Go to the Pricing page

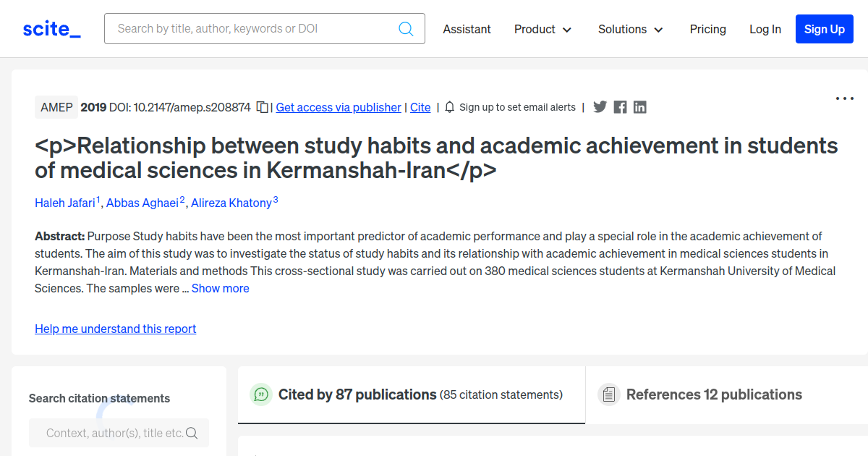point(708,29)
